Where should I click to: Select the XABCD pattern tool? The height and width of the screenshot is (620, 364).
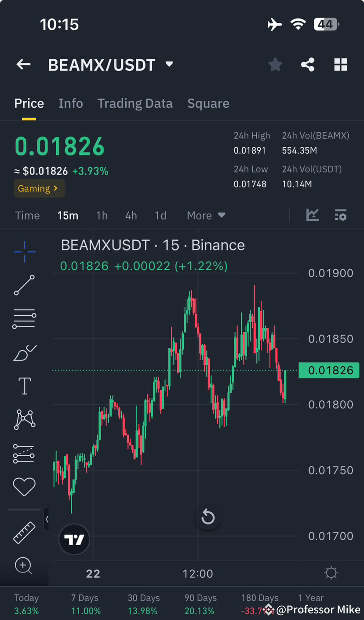24,419
